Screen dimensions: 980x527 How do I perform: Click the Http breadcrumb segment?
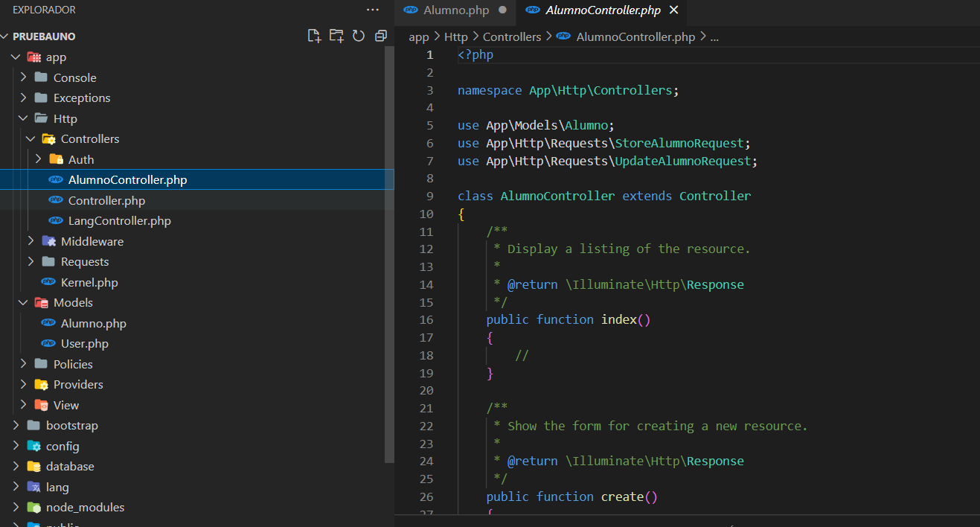tap(456, 36)
